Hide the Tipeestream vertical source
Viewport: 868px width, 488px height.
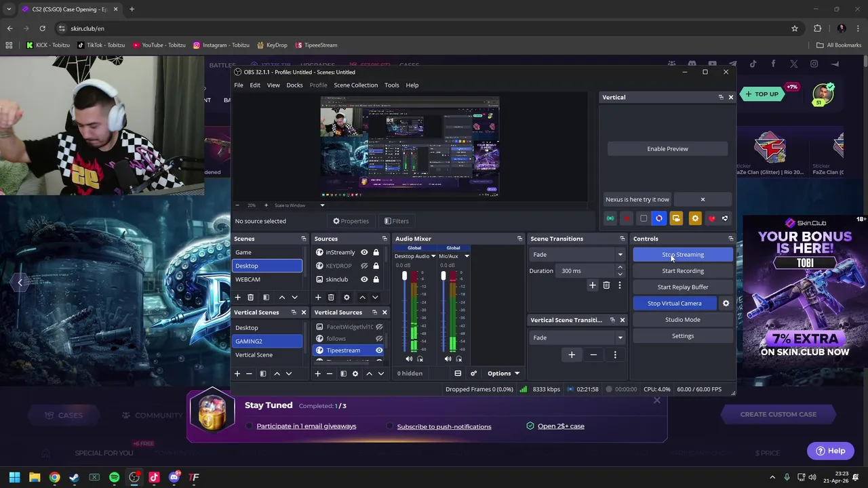pyautogui.click(x=379, y=350)
